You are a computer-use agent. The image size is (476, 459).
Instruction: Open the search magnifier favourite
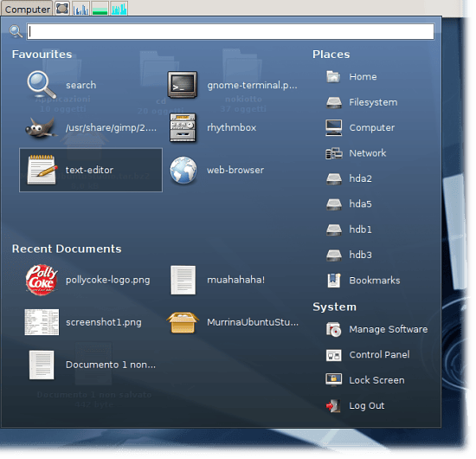click(x=42, y=85)
